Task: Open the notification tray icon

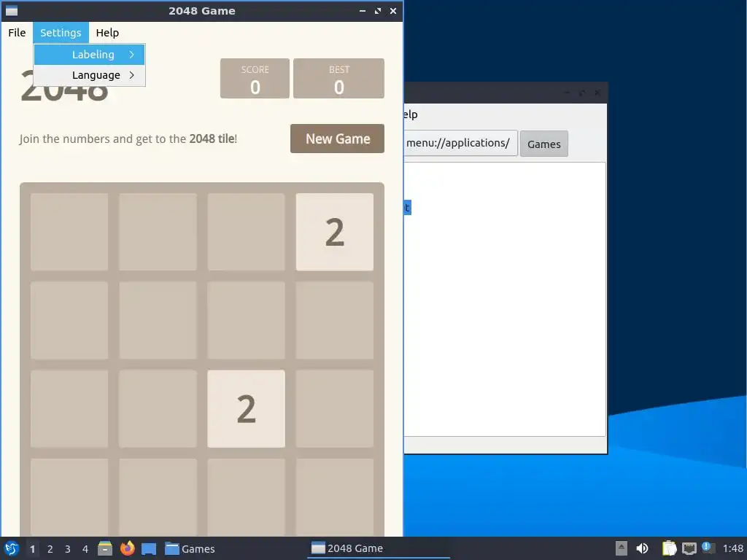Action: [x=708, y=548]
